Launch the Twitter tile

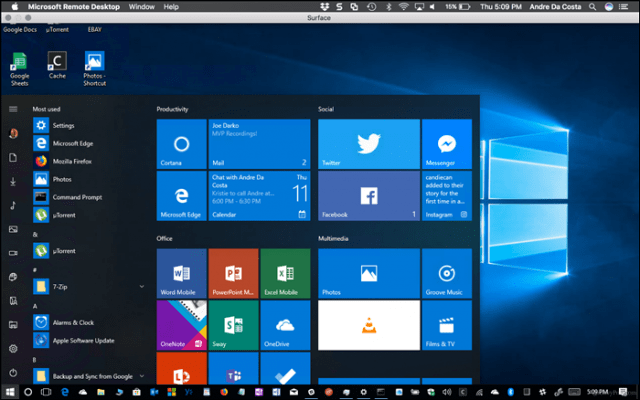(369, 144)
